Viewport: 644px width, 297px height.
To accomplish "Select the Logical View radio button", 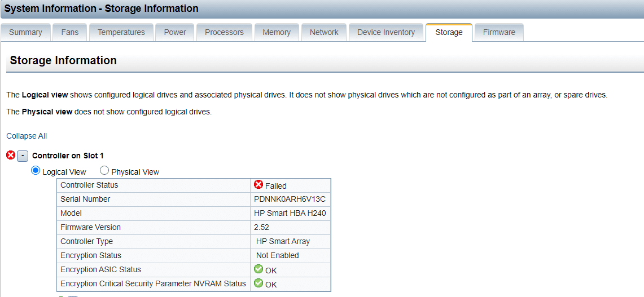I will point(36,171).
